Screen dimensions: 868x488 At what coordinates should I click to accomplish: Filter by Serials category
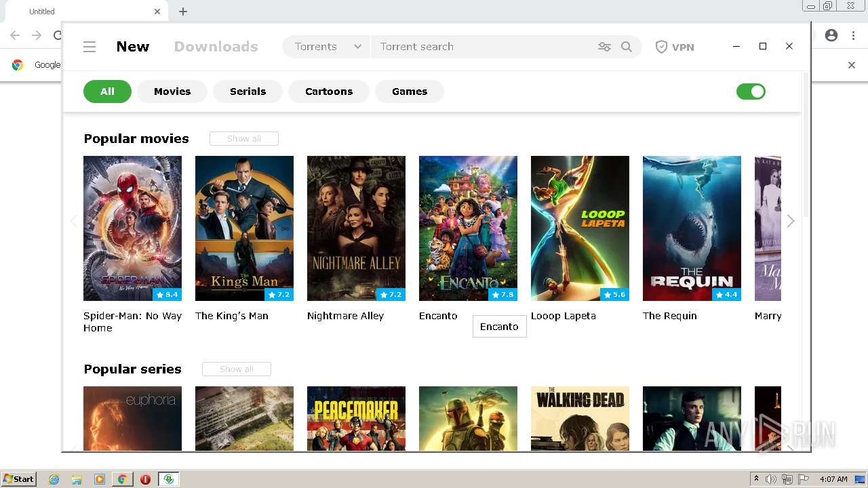248,91
